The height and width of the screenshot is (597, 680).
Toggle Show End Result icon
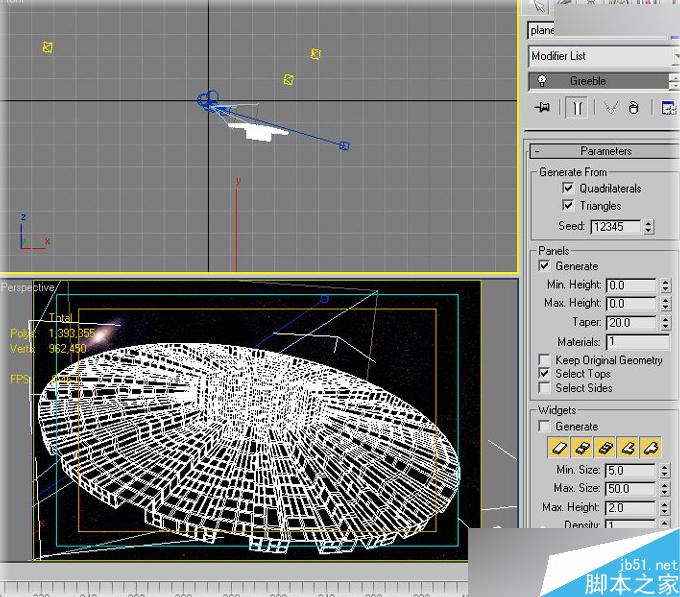coord(576,108)
